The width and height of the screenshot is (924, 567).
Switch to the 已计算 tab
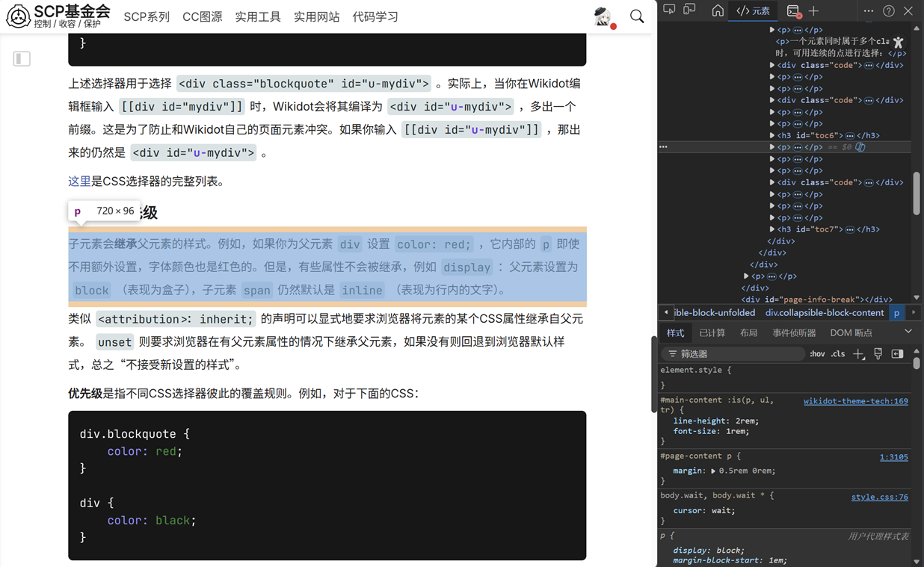coord(712,333)
